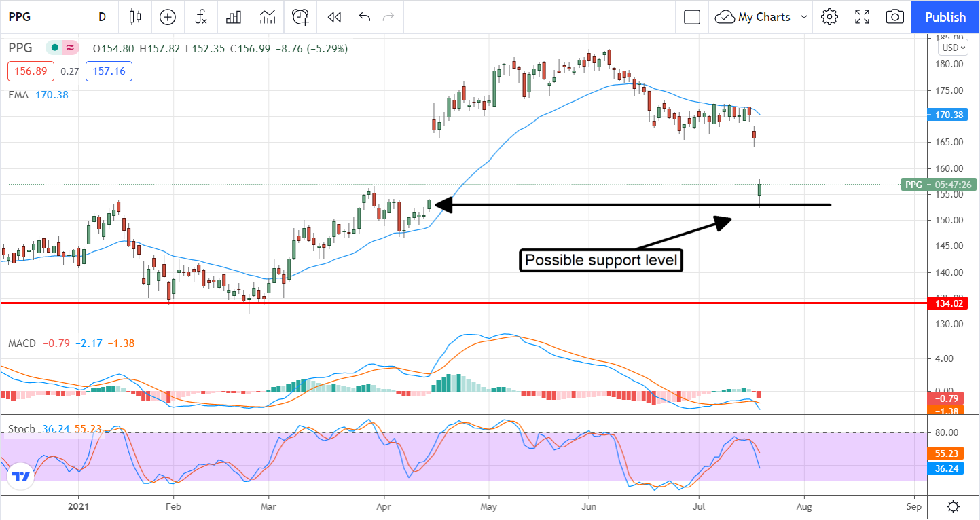
Task: Click the blue 170.38 EMA price label
Action: tap(946, 115)
